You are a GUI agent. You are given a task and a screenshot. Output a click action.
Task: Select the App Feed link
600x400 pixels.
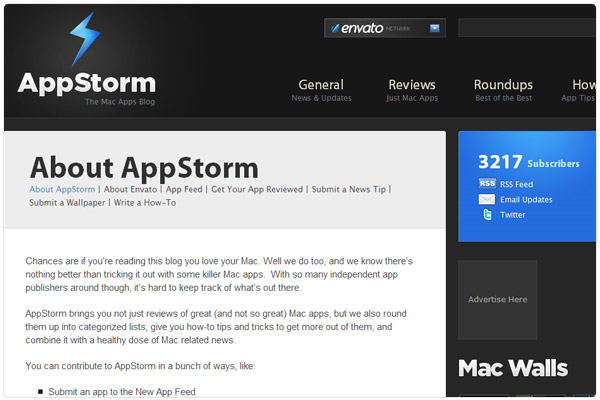185,189
